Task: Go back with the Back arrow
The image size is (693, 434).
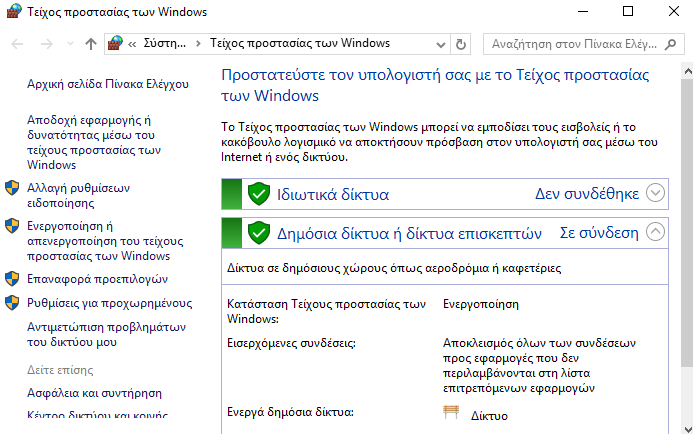Action: (x=17, y=44)
